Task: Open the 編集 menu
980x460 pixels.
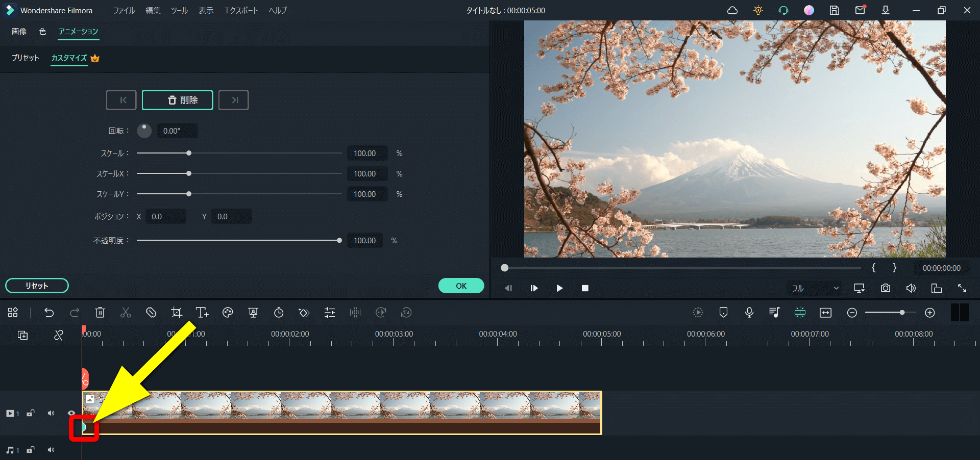Action: (153, 10)
